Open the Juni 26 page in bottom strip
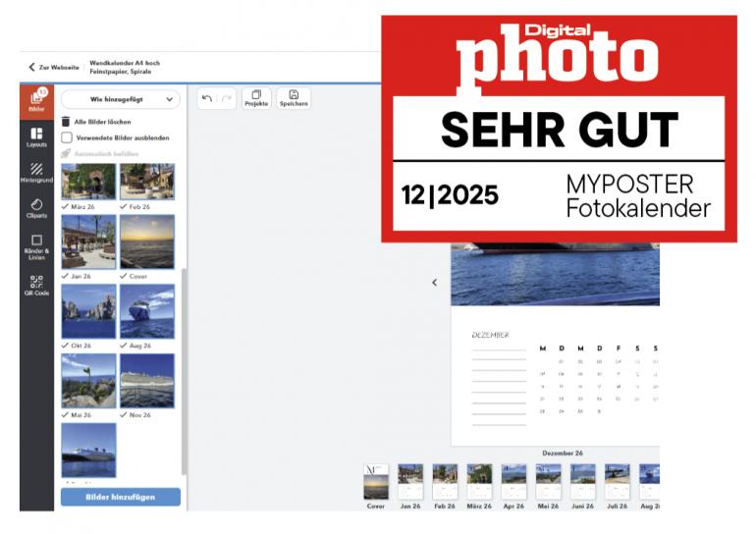 pyautogui.click(x=583, y=482)
